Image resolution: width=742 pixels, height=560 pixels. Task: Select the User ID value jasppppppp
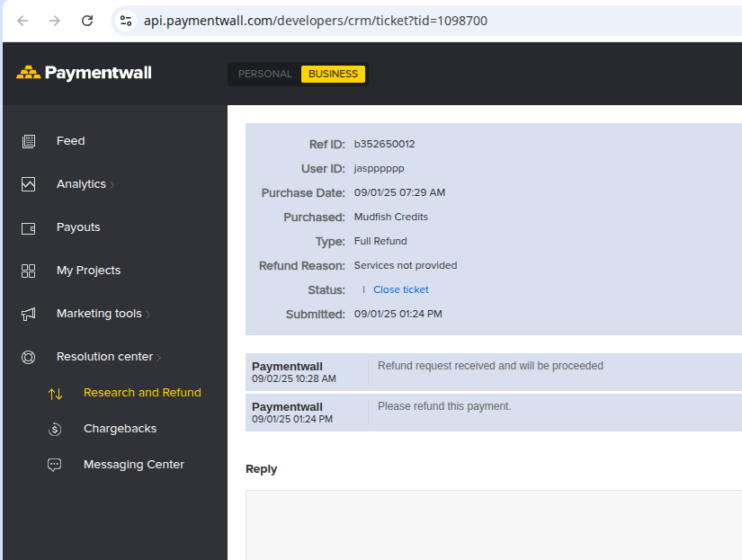point(379,168)
